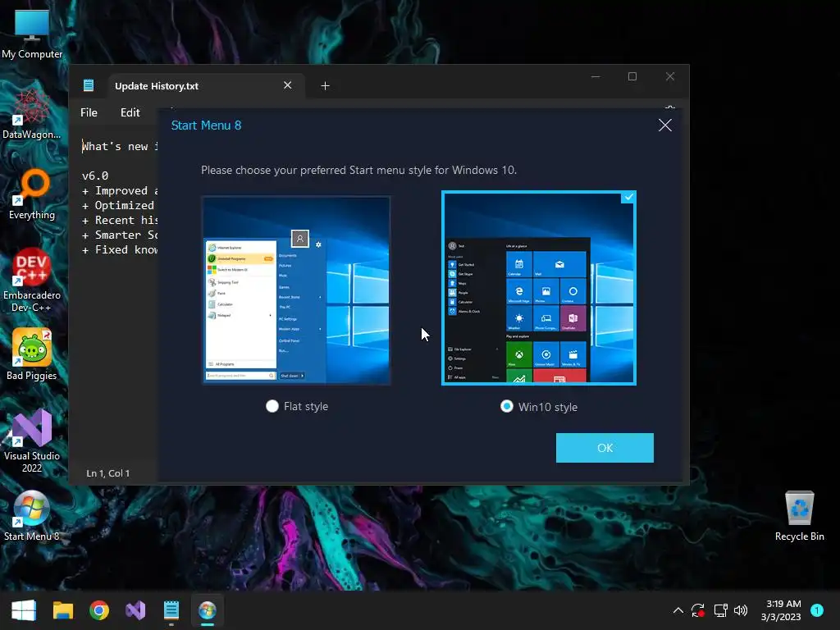This screenshot has height=630, width=840.
Task: Click the Ln 1, Col 1 status text
Action: click(107, 473)
